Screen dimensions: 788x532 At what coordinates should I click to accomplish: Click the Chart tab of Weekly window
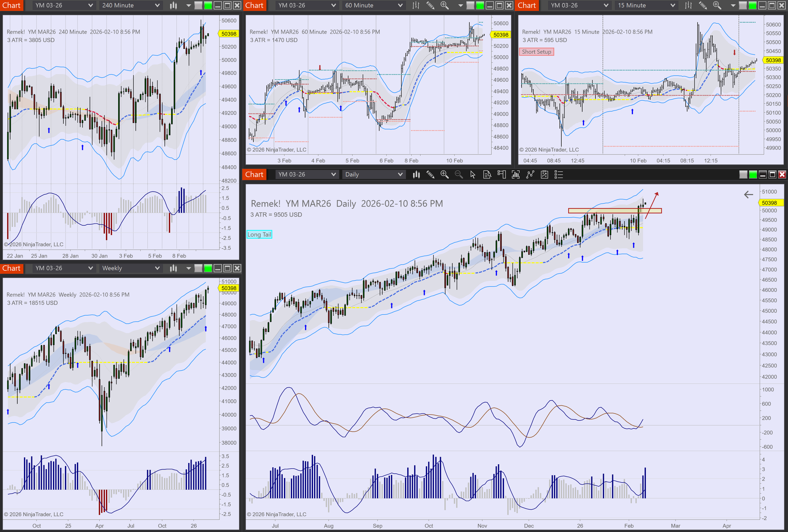11,268
